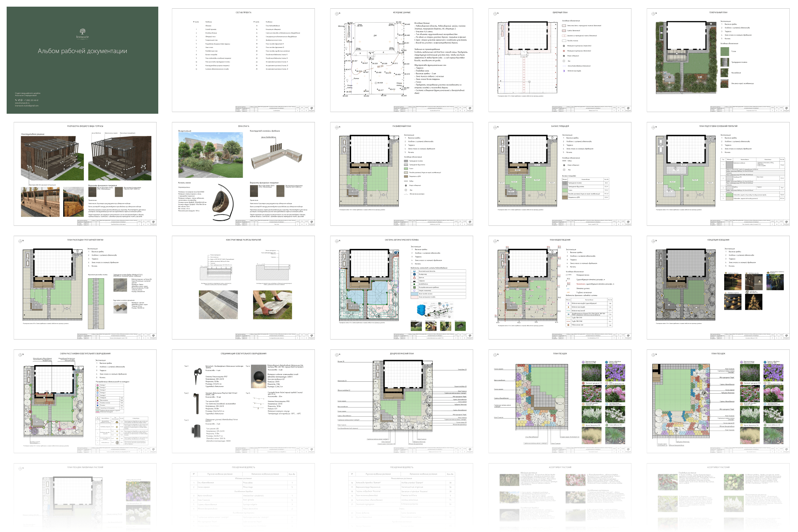Click the north compass icon on ИСХОДНЫЕ ДАННЫЕ page
Viewport: 798px width, 532px height.
336,14
